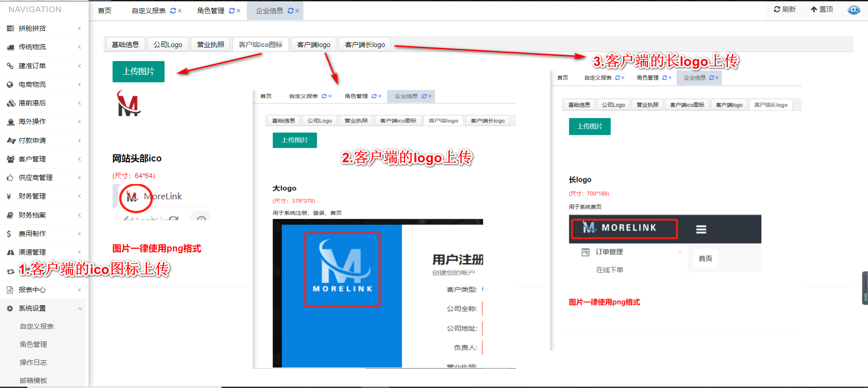Open the 客户端logo sub-tab
Image resolution: width=868 pixels, height=388 pixels.
coord(314,44)
